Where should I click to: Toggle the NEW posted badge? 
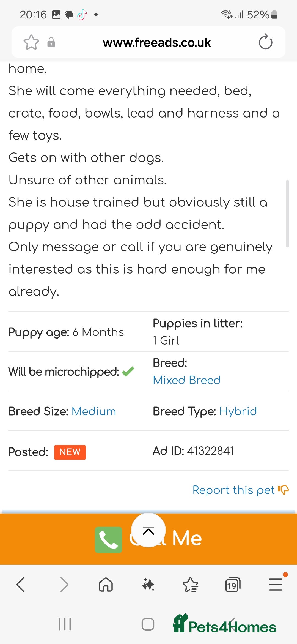pos(70,452)
